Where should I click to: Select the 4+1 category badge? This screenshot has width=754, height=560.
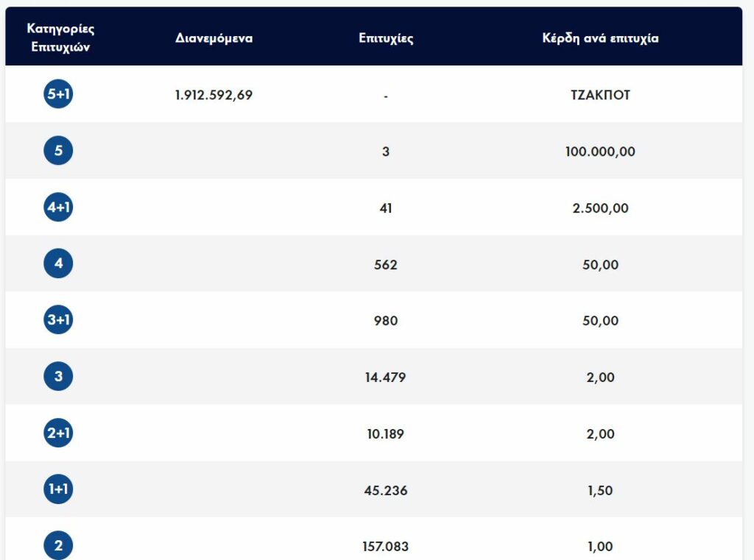pos(58,208)
